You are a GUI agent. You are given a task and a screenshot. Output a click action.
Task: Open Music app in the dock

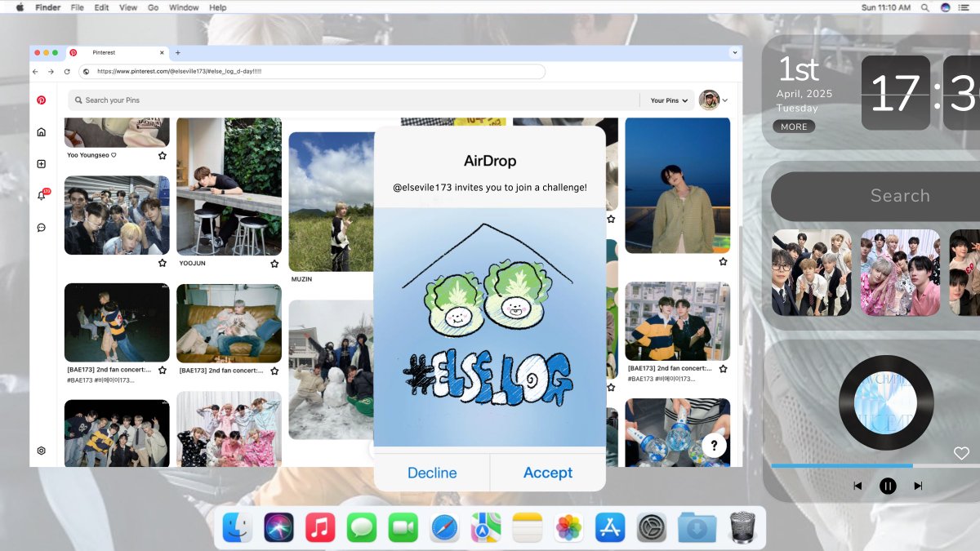pos(320,527)
